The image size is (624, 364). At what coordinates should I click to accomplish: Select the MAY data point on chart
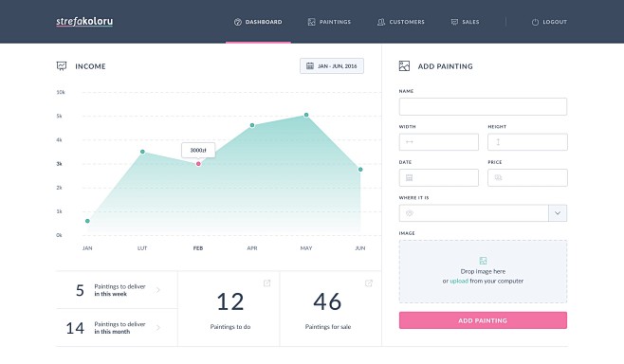tap(306, 115)
